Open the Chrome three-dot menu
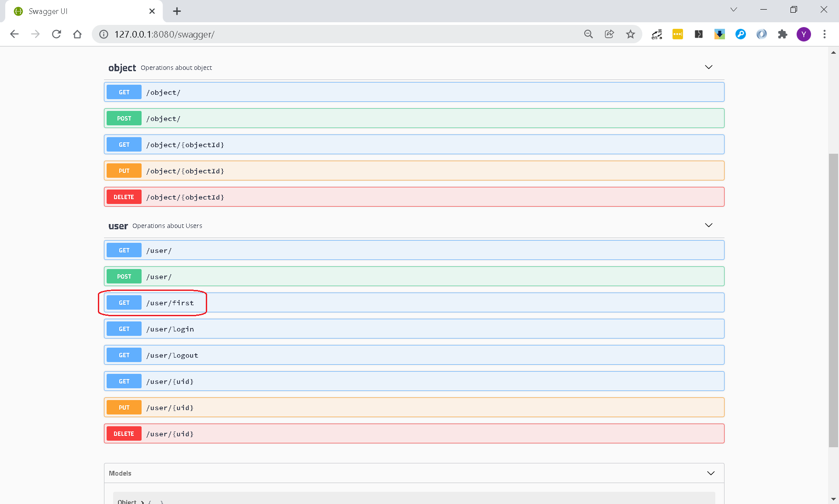 tap(824, 34)
